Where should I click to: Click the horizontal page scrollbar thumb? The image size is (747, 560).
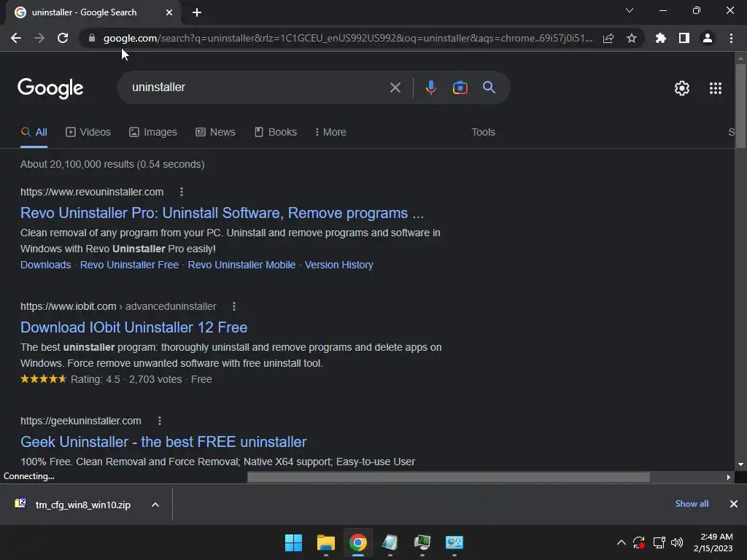(x=449, y=477)
